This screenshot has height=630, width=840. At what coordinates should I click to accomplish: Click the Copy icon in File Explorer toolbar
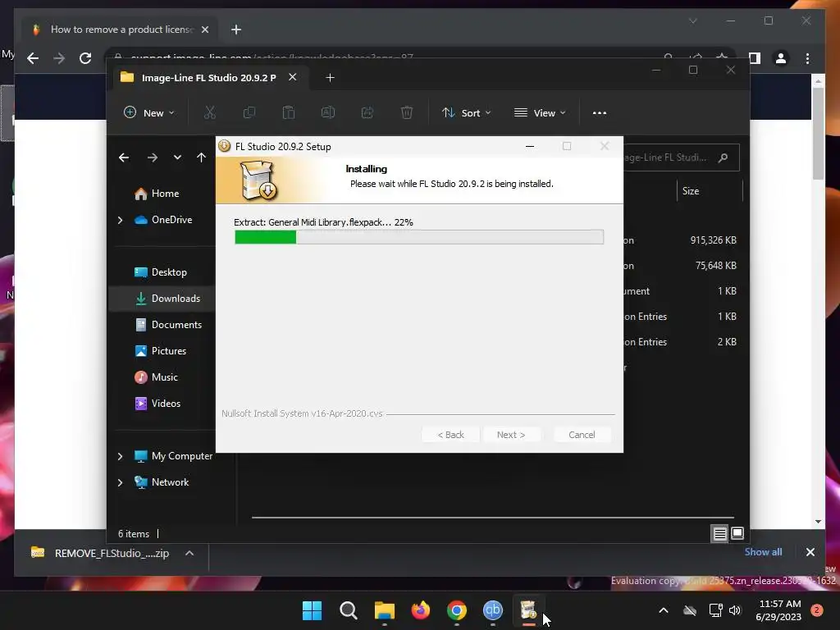click(x=249, y=112)
